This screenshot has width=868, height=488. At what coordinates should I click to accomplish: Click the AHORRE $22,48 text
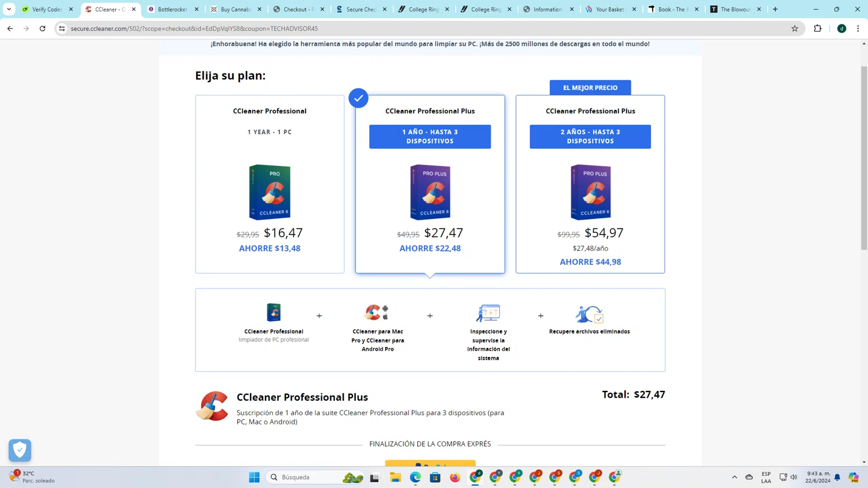[430, 248]
